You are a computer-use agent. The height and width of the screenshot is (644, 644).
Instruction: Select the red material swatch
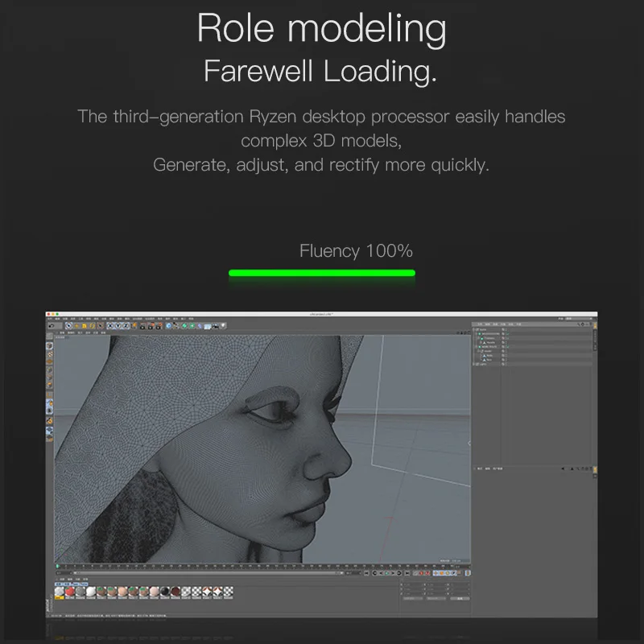(70, 592)
